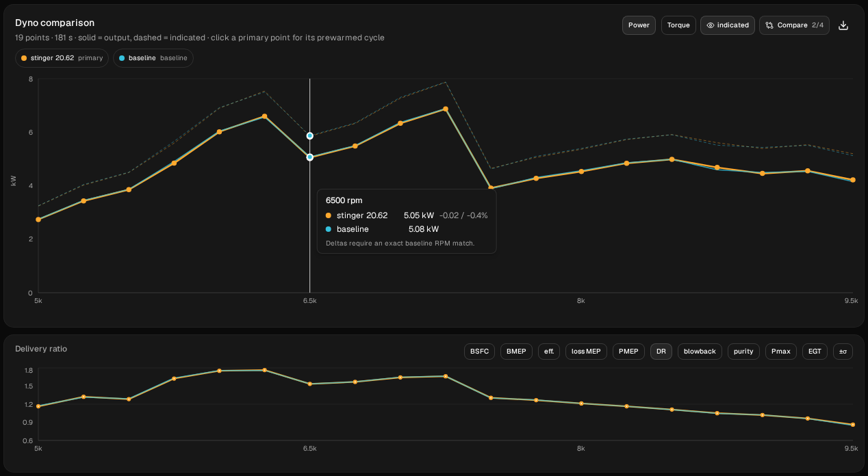Select the peak power point near 6.9 kW

(x=446, y=109)
